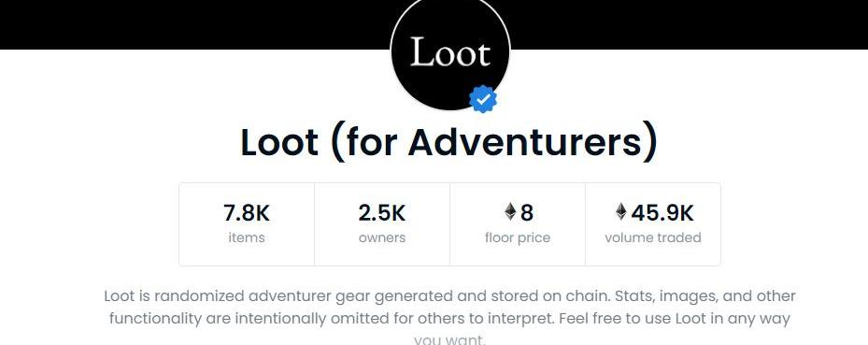Viewport: 868px width, 345px height.
Task: Click the 45.9K volume figure
Action: click(x=662, y=212)
